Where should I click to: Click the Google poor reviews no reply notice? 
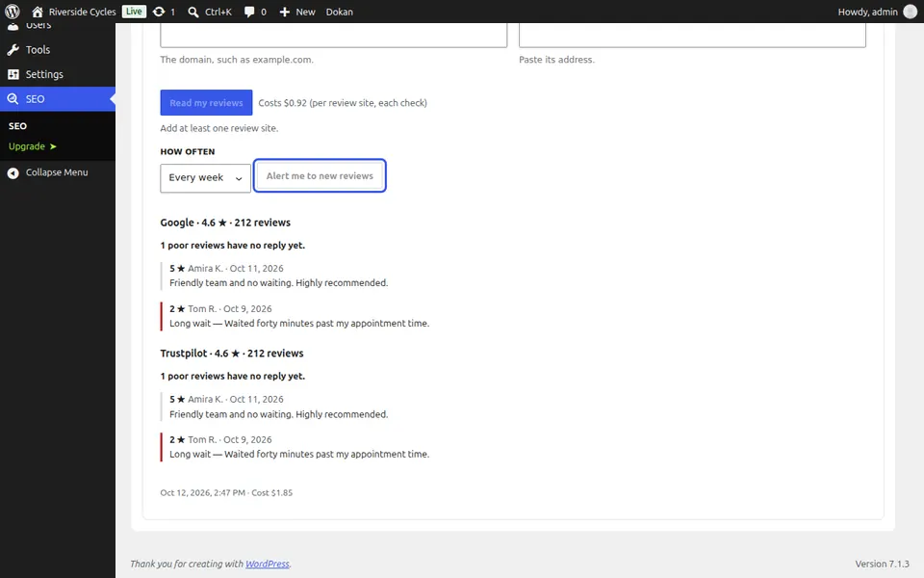[x=233, y=246]
